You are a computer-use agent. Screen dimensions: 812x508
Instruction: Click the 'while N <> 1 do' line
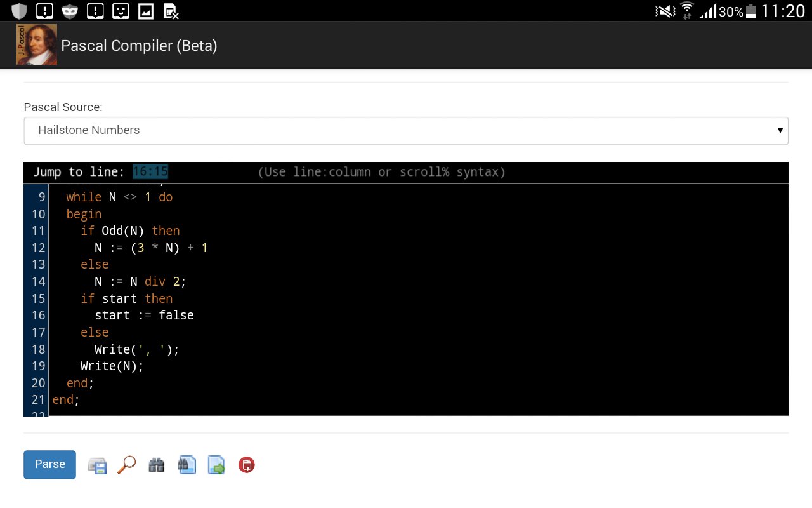[119, 197]
